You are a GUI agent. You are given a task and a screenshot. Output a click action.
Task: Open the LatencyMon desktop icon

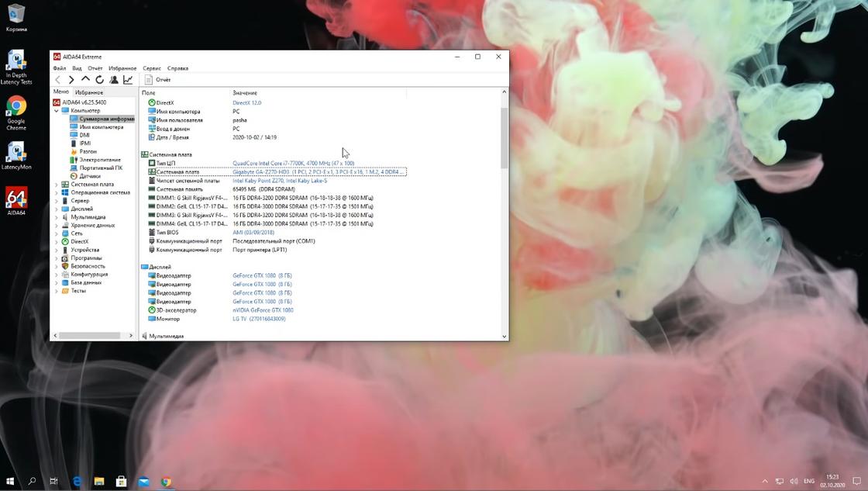pyautogui.click(x=16, y=156)
